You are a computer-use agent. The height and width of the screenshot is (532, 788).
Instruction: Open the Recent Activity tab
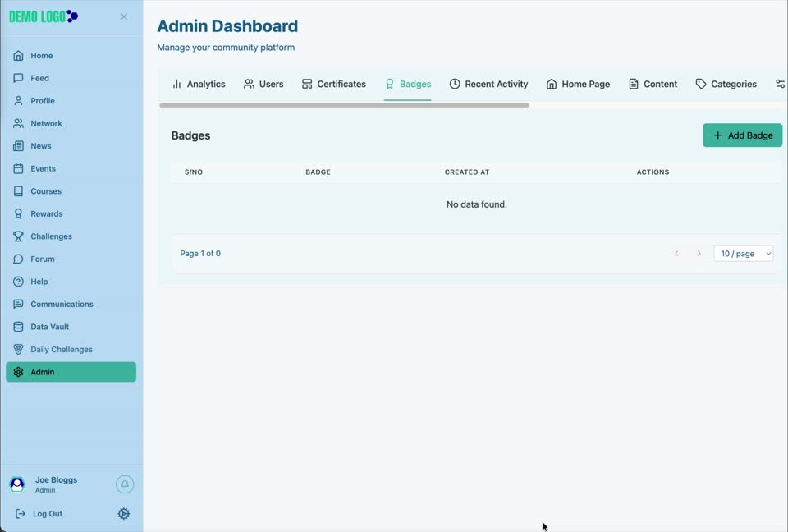[488, 84]
